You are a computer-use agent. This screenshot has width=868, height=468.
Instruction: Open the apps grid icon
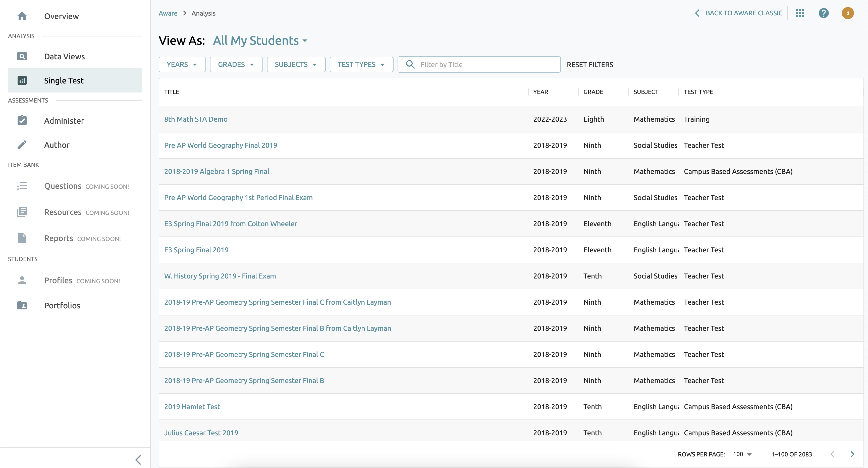coord(799,13)
